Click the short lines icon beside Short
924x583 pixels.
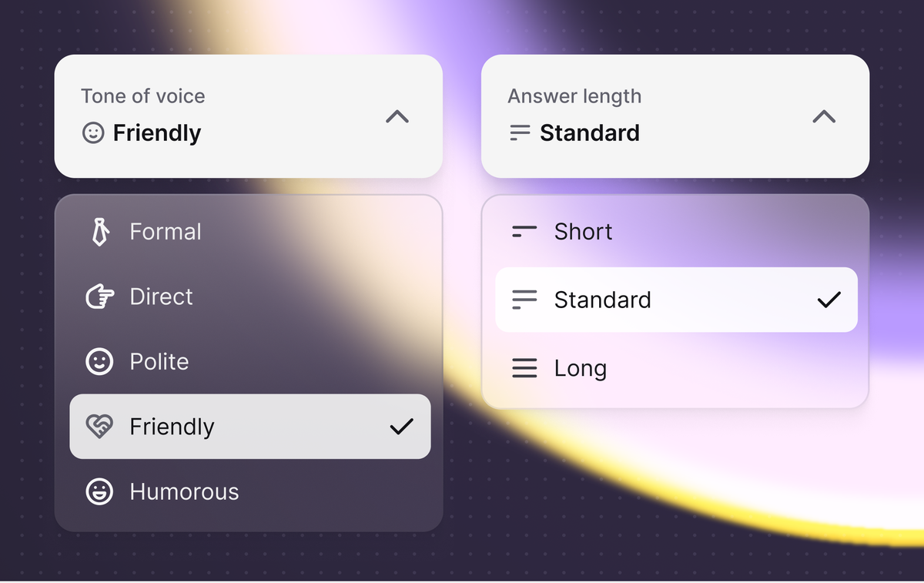tap(524, 231)
